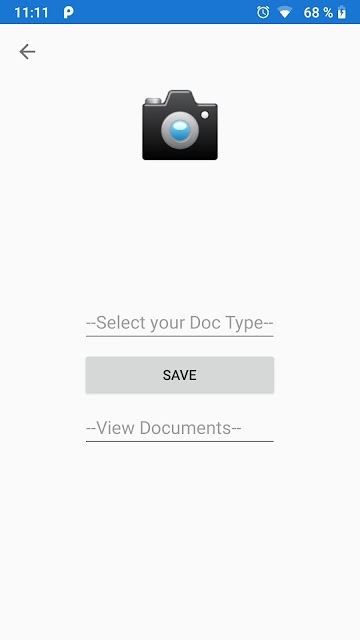Click the blue lens of the camera image
This screenshot has width=360, height=640.
tap(180, 131)
